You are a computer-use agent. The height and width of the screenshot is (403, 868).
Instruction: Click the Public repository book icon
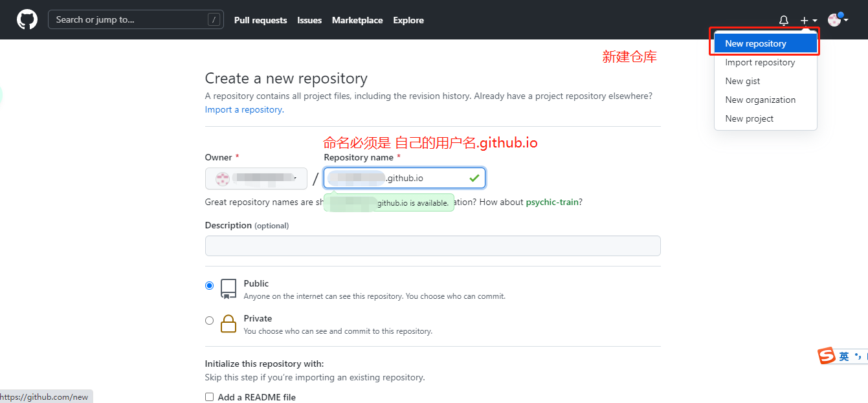(x=228, y=289)
